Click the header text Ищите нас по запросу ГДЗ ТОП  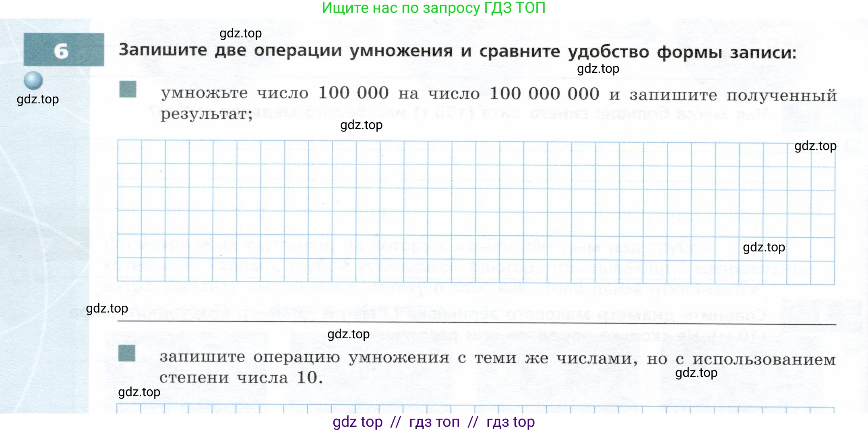click(x=434, y=7)
